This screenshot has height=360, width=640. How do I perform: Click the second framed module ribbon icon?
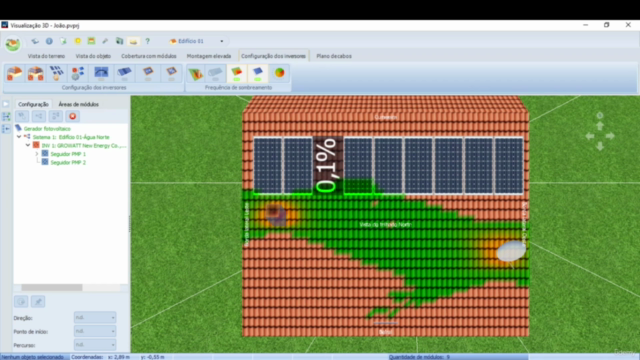pos(171,73)
